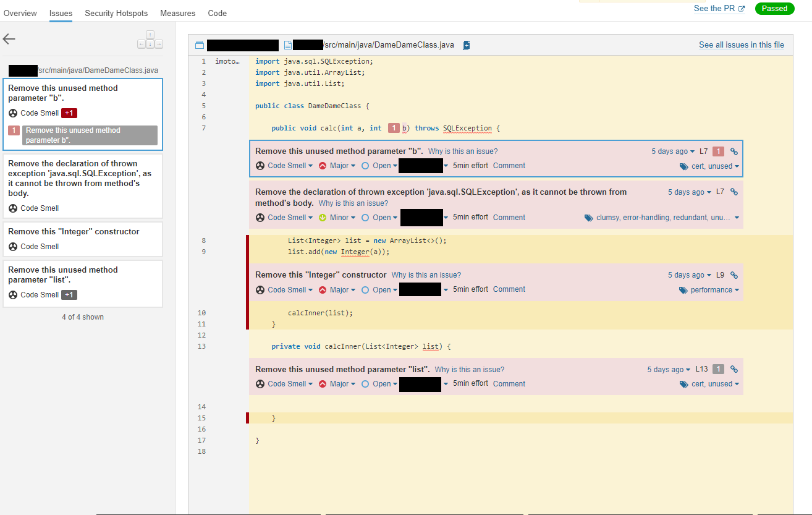Viewport: 812px width, 515px height.
Task: Click the green Minor severity icon on the exception issue
Action: pos(323,217)
